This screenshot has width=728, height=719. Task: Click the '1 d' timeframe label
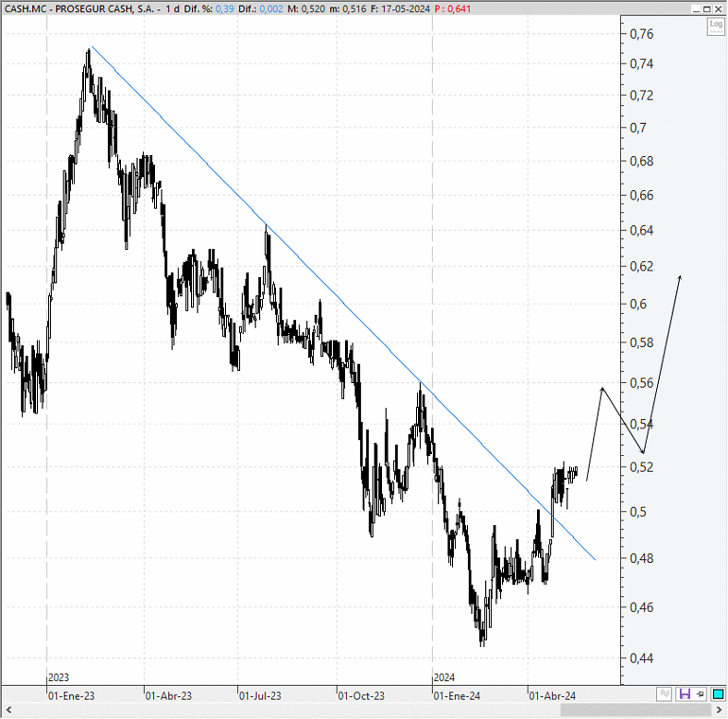tap(173, 9)
